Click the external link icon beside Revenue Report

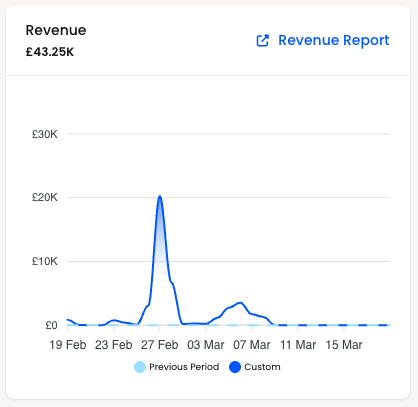pos(262,41)
